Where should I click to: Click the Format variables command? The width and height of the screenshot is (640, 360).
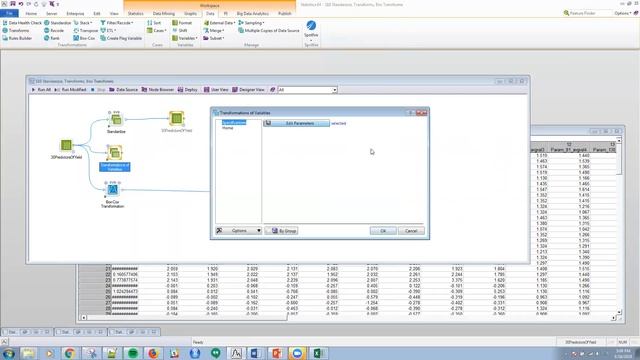(x=182, y=23)
